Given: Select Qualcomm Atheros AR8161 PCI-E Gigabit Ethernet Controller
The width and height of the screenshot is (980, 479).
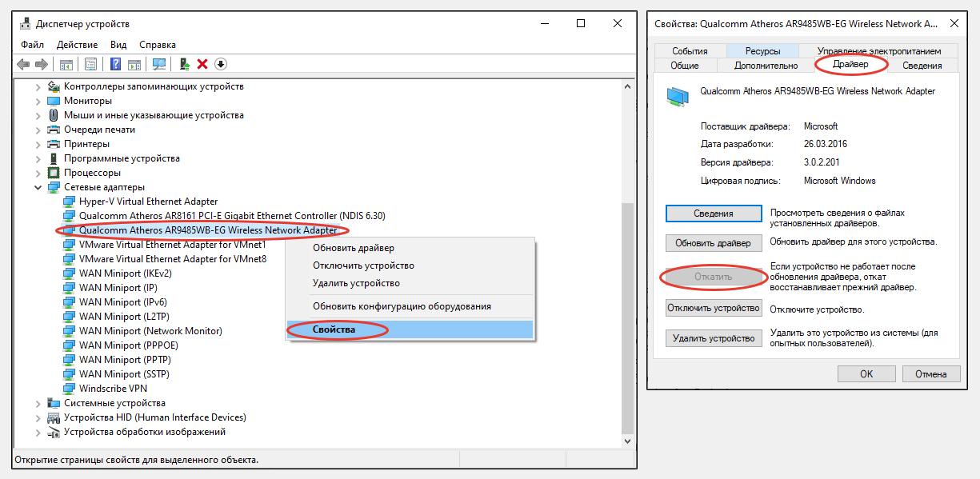Looking at the screenshot, I should click(x=232, y=216).
